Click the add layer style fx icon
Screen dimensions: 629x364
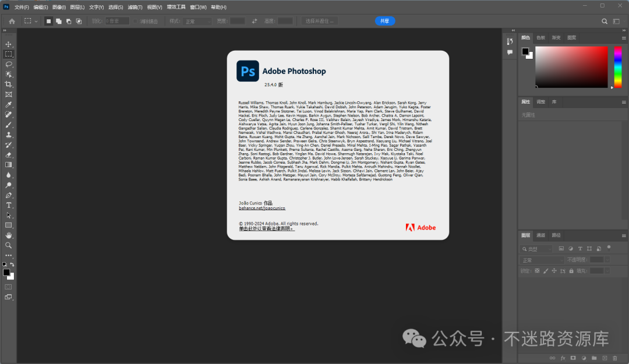(x=563, y=358)
